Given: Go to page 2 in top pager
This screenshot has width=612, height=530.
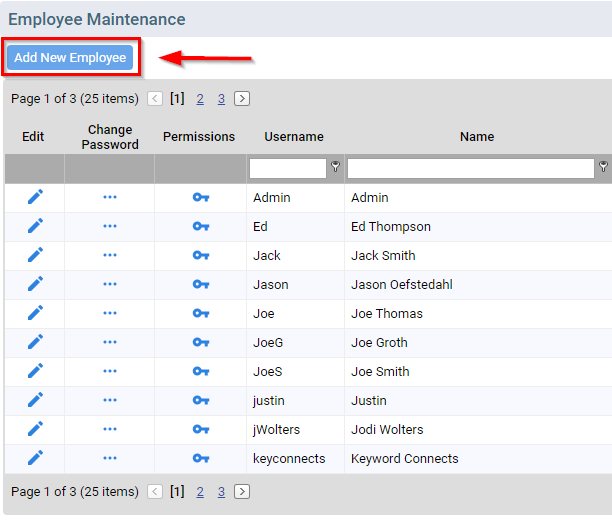Looking at the screenshot, I should pos(200,99).
